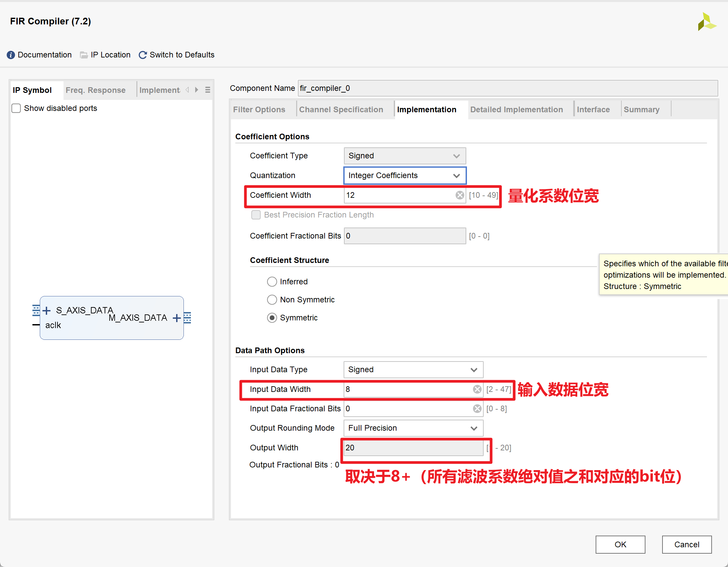This screenshot has width=728, height=567.
Task: Click the Coefficient Structure heading
Action: (x=289, y=260)
